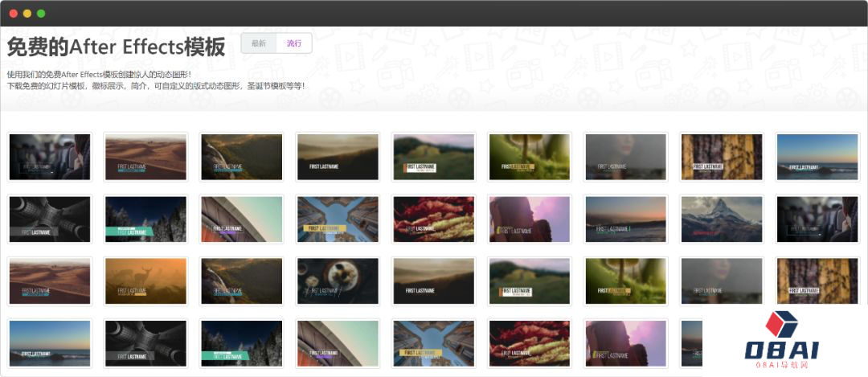Switch to the 最新 tab

(259, 43)
